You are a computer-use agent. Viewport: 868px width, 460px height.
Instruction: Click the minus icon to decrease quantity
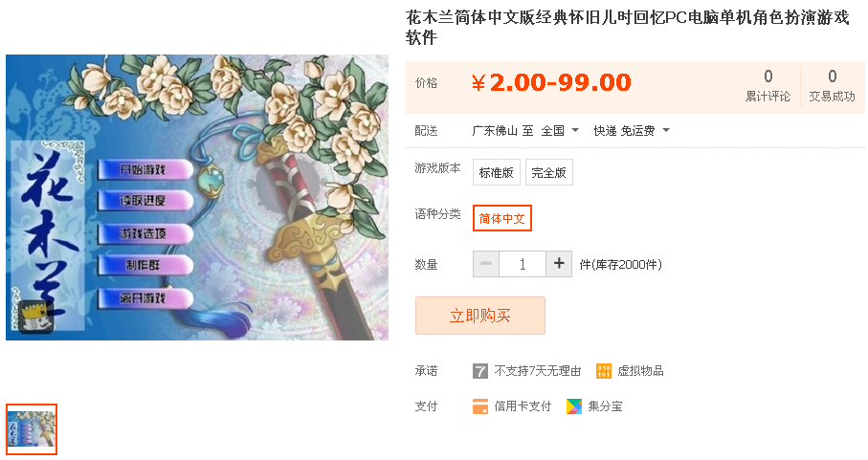click(x=486, y=264)
